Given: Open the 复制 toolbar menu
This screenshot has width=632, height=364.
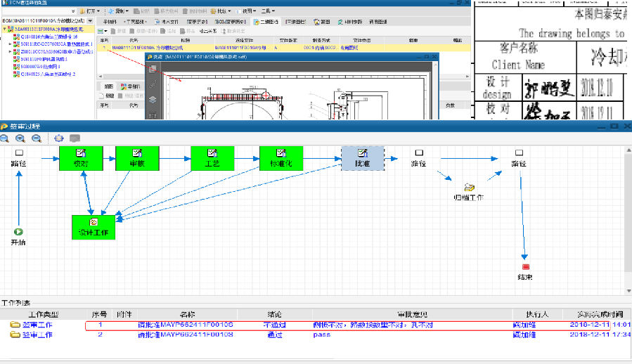Looking at the screenshot, I should [122, 12].
